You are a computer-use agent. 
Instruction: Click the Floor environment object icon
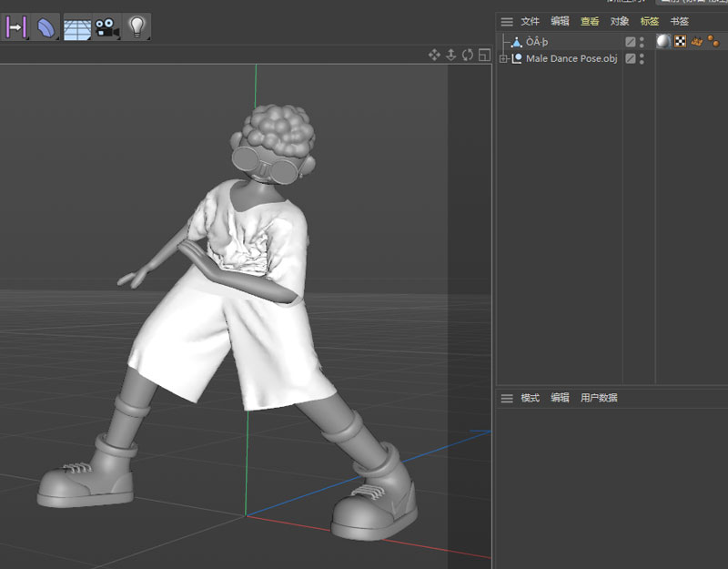(76, 27)
